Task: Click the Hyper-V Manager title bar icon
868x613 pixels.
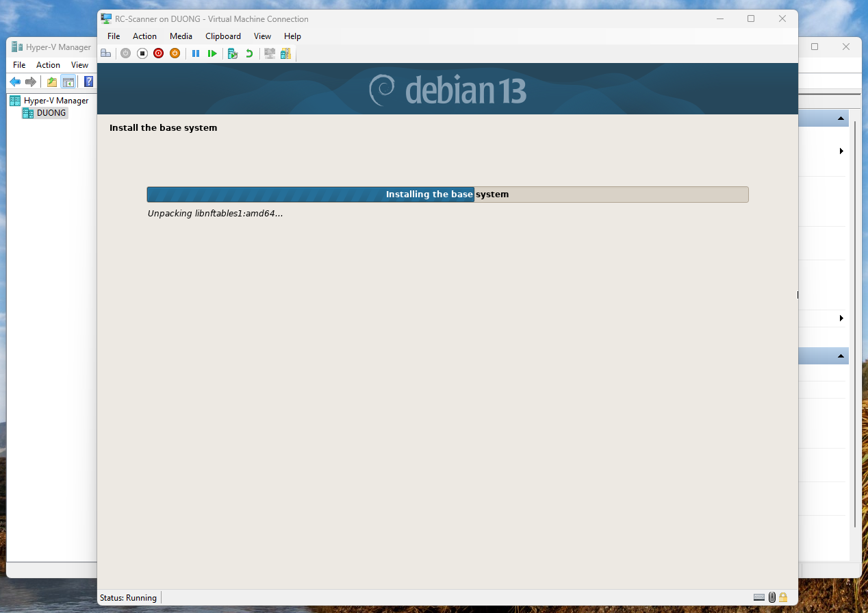Action: click(16, 47)
